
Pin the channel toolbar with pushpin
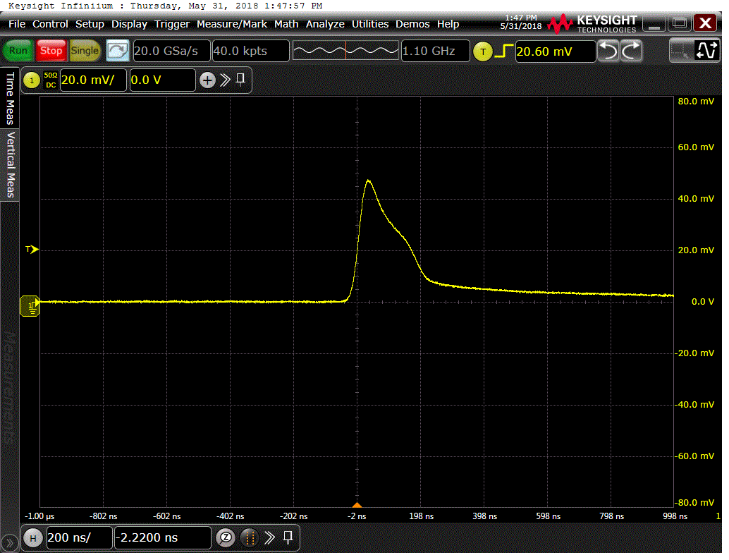[x=240, y=80]
